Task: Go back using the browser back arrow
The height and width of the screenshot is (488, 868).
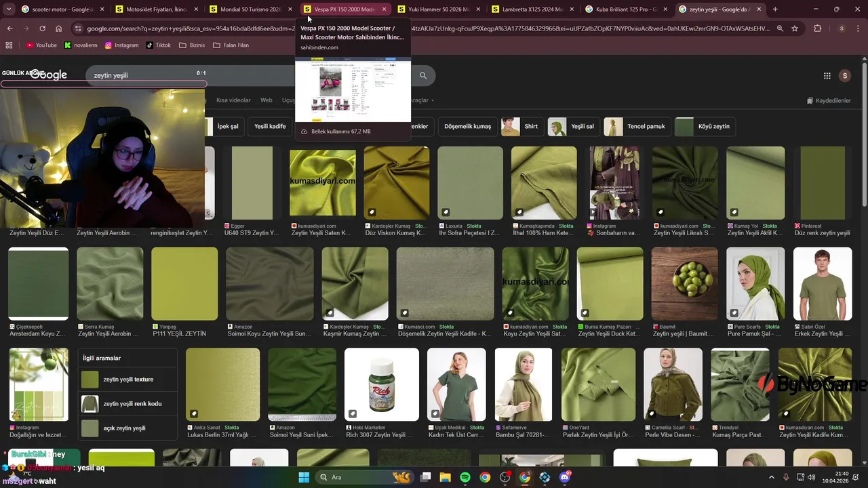Action: point(9,28)
